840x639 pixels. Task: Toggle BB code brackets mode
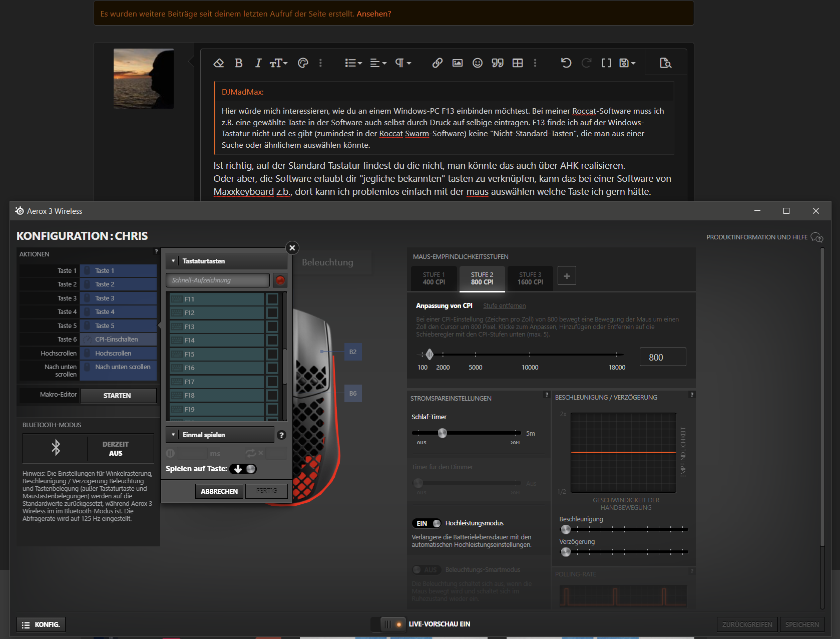click(x=606, y=63)
